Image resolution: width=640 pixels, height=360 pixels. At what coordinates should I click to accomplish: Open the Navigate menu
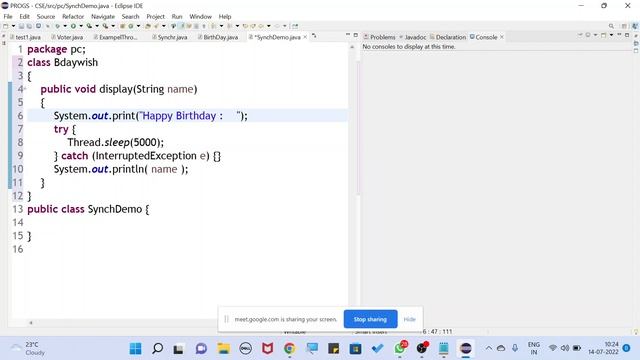103,16
